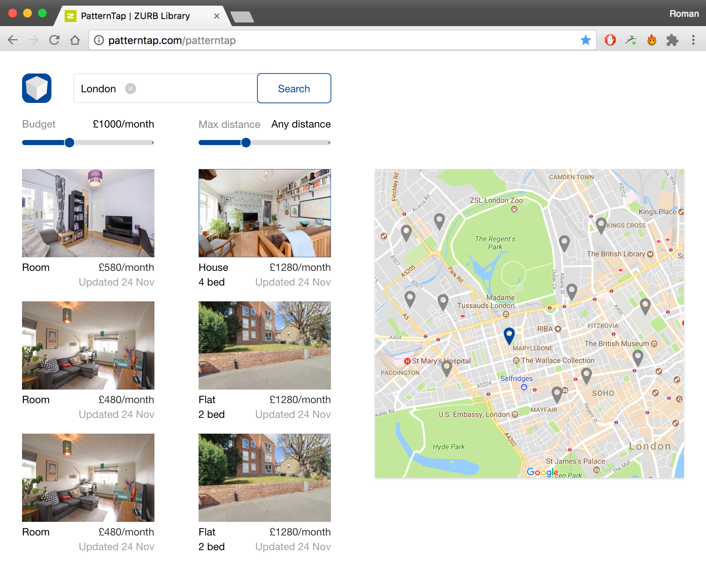The image size is (706, 588).
Task: Clear the London search text
Action: coord(131,89)
